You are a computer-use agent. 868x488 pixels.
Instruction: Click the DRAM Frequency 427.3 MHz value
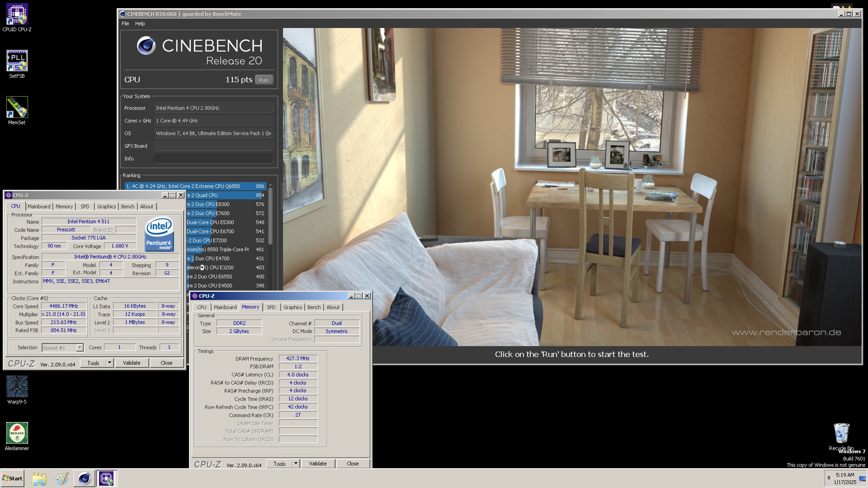[x=298, y=358]
